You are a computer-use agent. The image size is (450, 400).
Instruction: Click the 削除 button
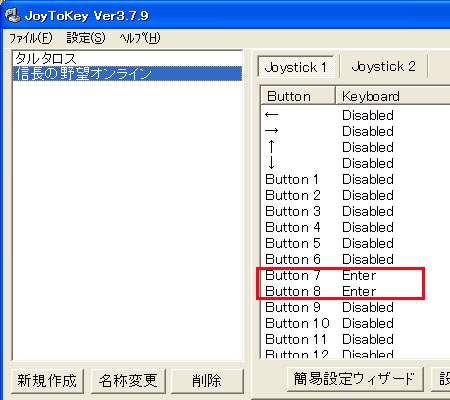point(207,380)
